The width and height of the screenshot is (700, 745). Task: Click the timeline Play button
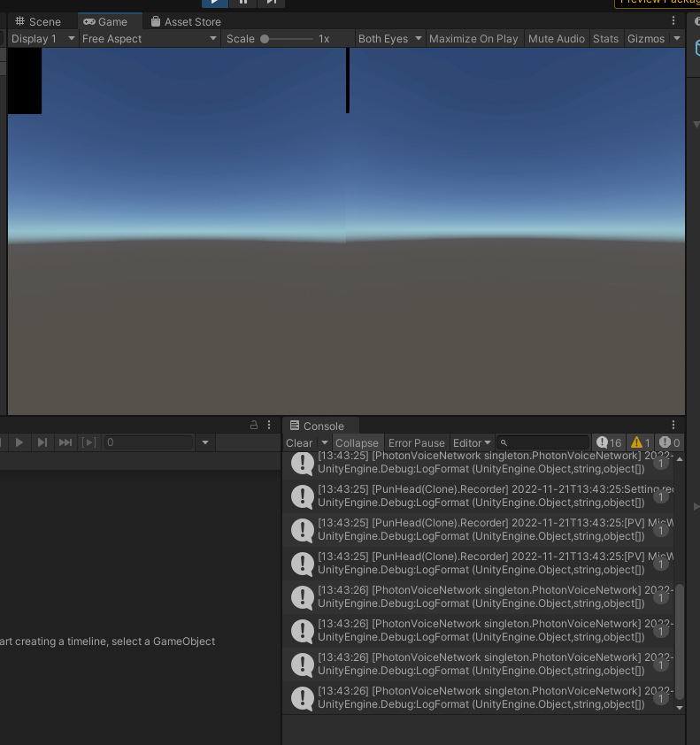click(19, 442)
